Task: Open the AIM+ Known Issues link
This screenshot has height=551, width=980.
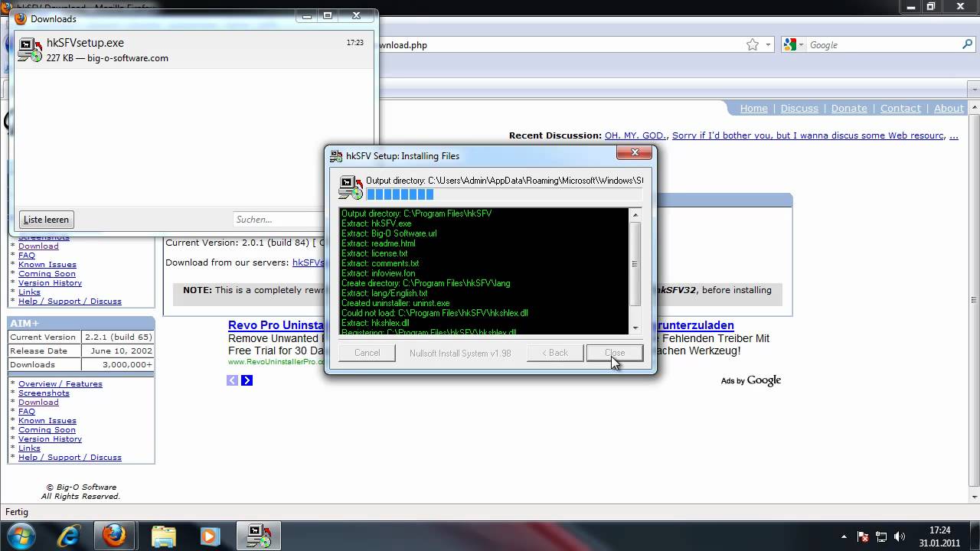Action: point(47,421)
